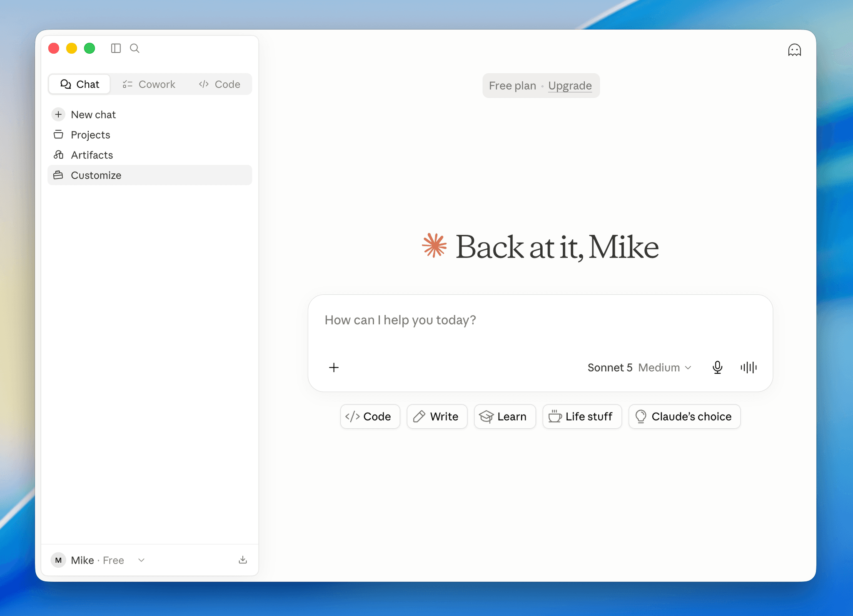Choose the Code suggestion chip

click(x=370, y=416)
